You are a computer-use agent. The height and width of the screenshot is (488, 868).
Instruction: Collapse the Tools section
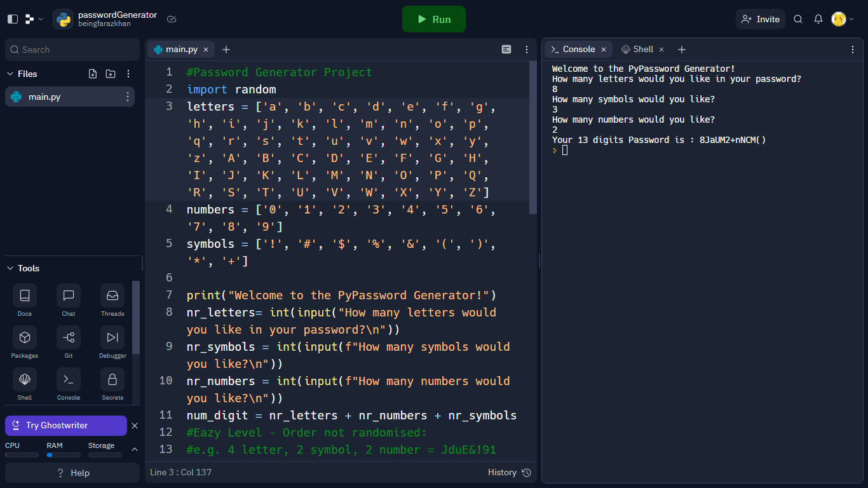10,268
